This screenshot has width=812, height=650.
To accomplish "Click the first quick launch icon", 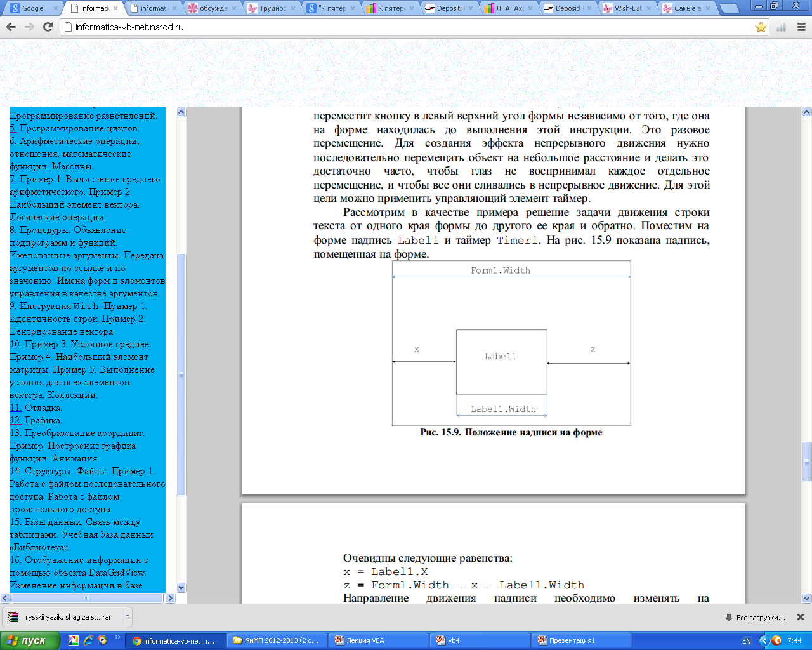I will pyautogui.click(x=74, y=640).
